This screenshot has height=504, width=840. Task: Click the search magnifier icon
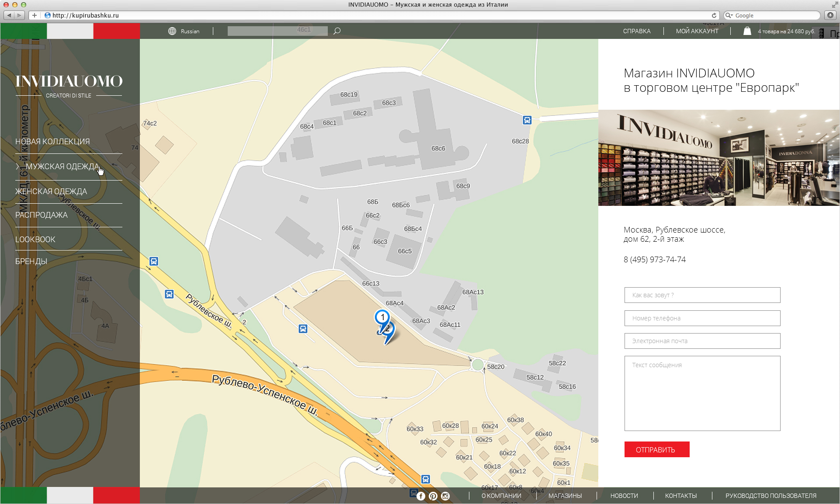[337, 31]
